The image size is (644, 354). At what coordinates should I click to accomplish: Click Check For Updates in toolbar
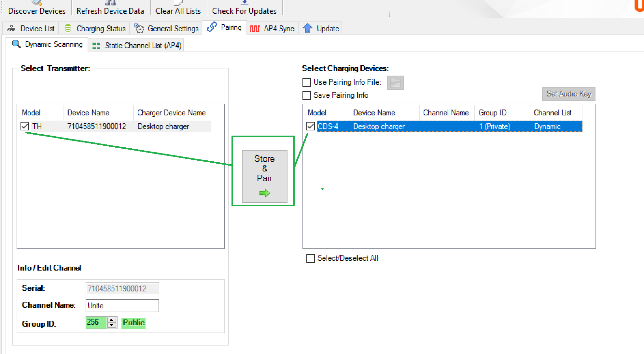point(244,11)
